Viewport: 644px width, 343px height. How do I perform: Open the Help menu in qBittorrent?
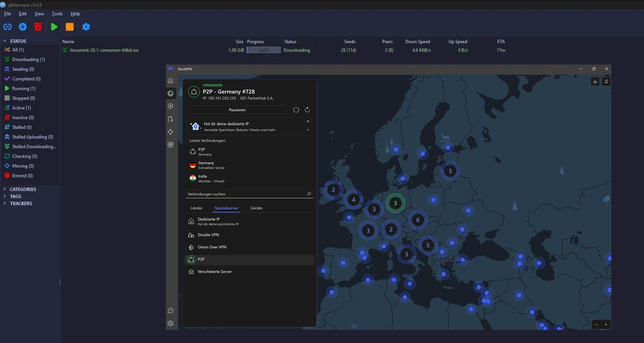click(75, 14)
